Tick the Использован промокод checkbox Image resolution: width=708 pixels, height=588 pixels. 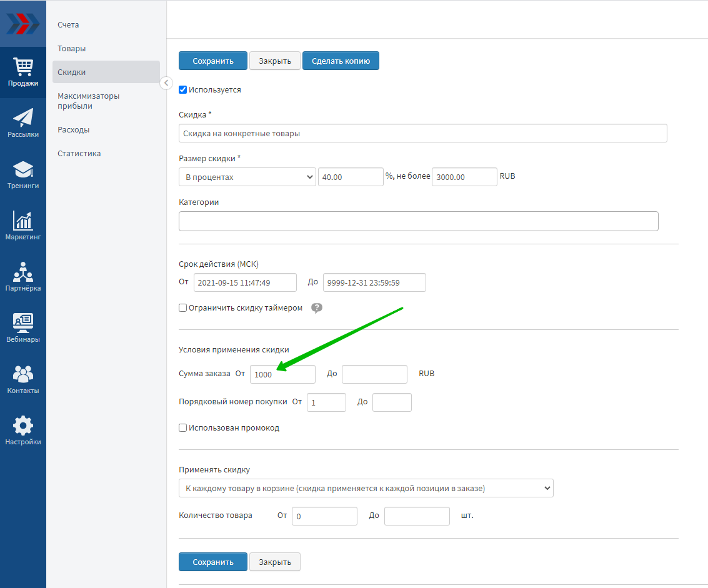[x=183, y=428]
